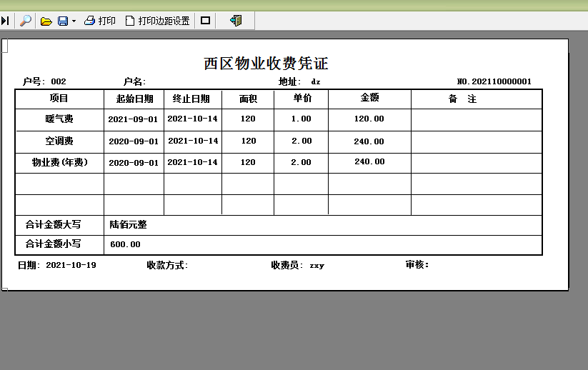Click the 2021-10-19 date at the bottom
The height and width of the screenshot is (370, 588).
pyautogui.click(x=71, y=265)
